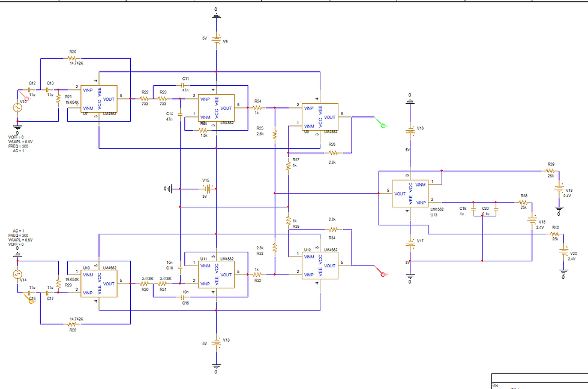The image size is (588, 389).
Task: Select 5V battery V13 symbol
Action: pyautogui.click(x=217, y=342)
